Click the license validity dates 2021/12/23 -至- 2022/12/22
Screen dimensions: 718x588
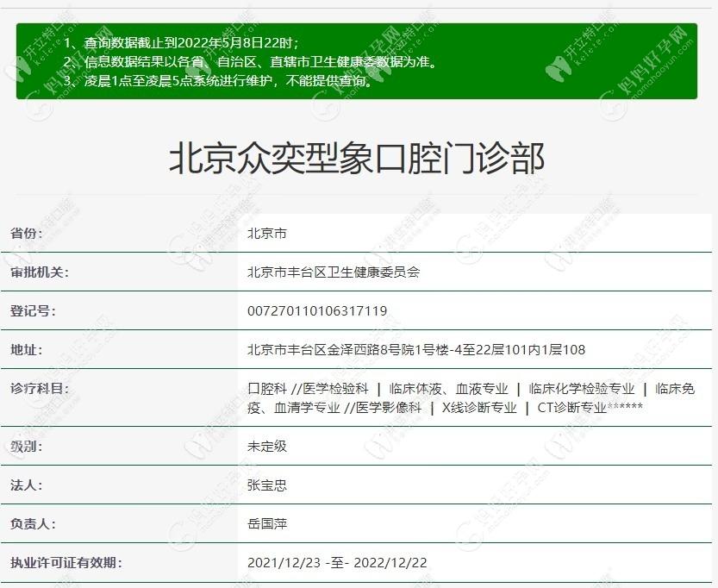point(336,563)
